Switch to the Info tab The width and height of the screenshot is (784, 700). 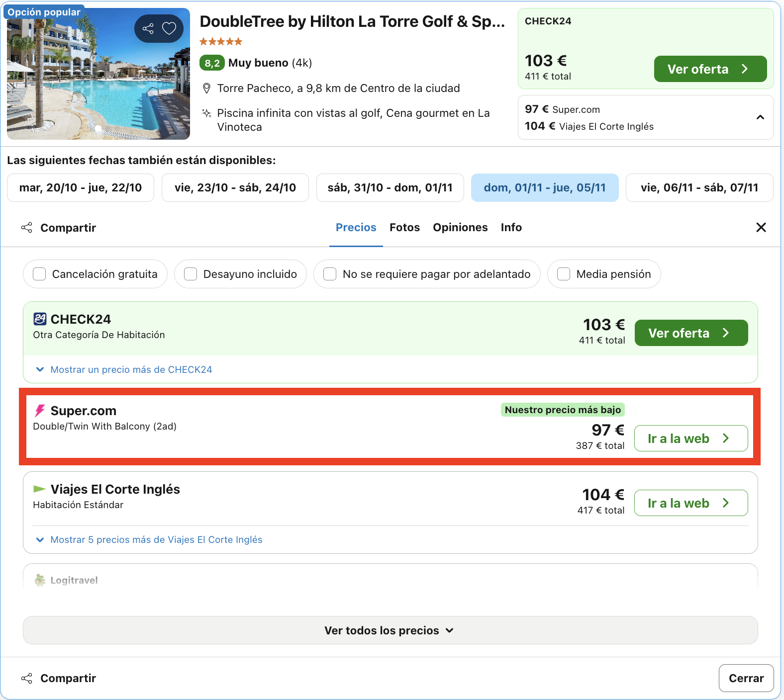[511, 227]
